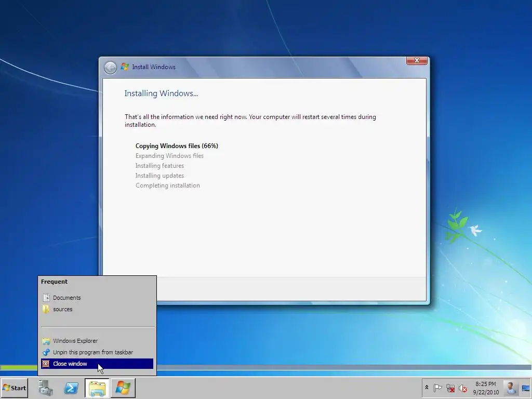Open the Windows Explorer taskbar button
This screenshot has width=532, height=399.
(97, 388)
